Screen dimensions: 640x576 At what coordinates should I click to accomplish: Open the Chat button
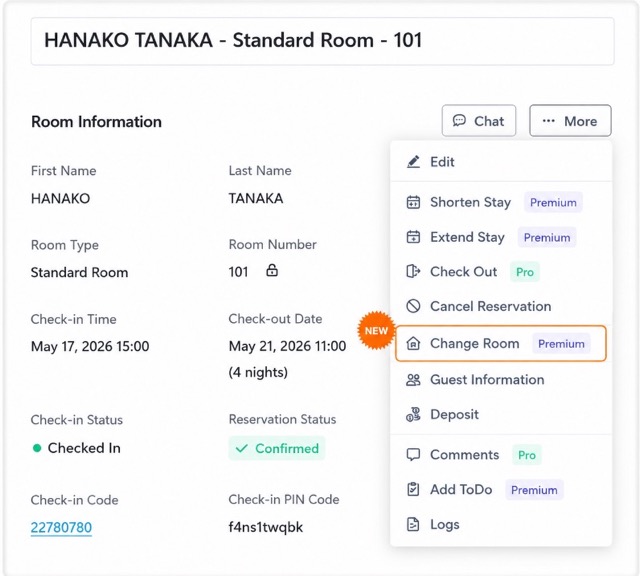point(479,120)
